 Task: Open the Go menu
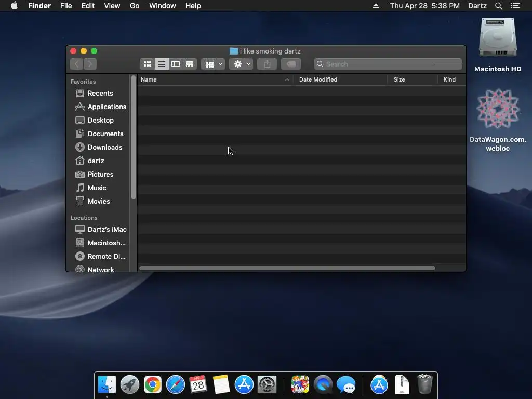click(135, 6)
